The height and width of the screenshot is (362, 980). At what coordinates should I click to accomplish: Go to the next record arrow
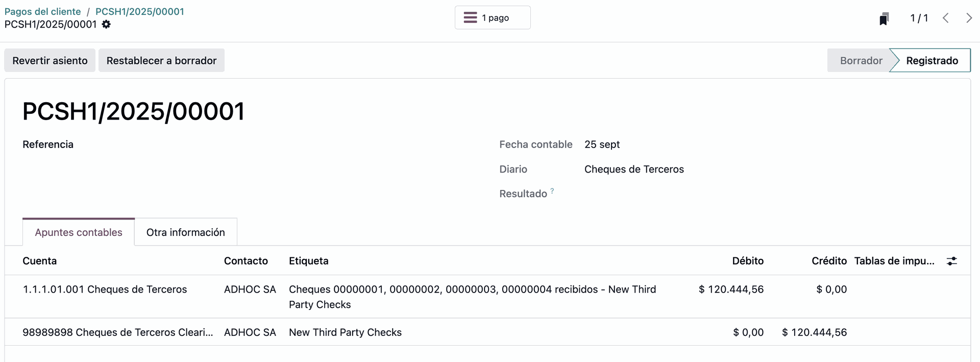pyautogui.click(x=968, y=18)
